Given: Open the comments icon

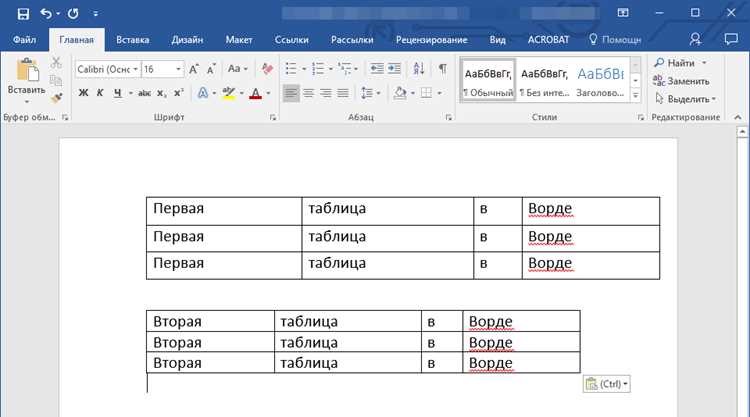Looking at the screenshot, I should 731,39.
